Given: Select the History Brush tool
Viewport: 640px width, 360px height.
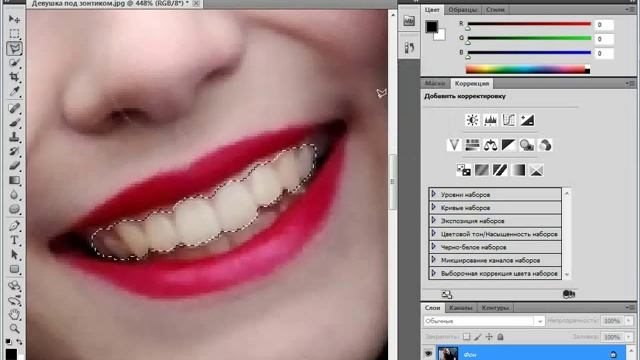Looking at the screenshot, I should tap(14, 151).
